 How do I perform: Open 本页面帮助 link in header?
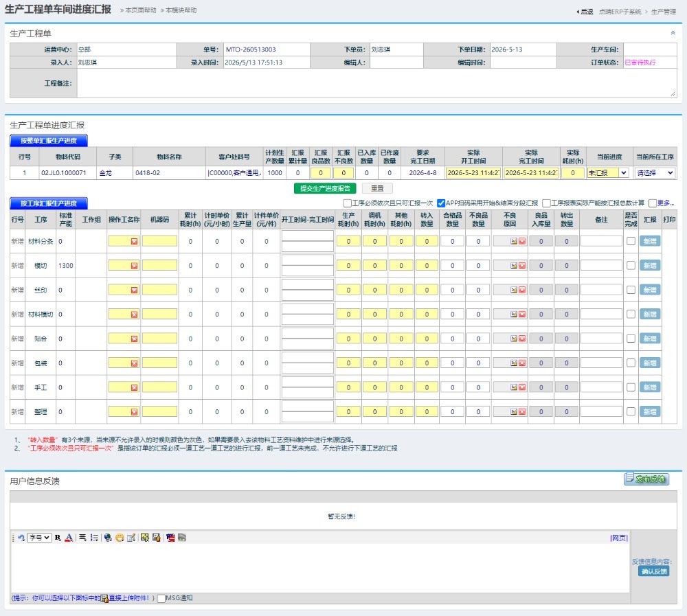[x=141, y=10]
